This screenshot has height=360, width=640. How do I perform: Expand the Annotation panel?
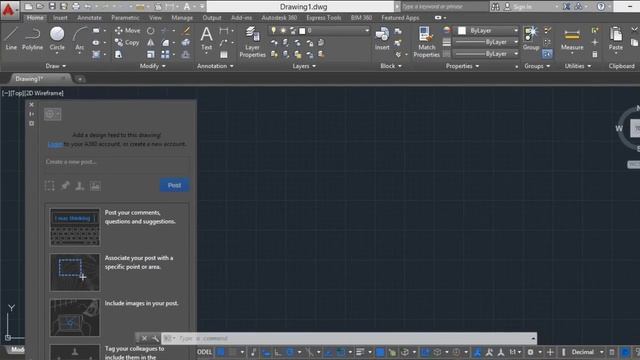pyautogui.click(x=215, y=66)
